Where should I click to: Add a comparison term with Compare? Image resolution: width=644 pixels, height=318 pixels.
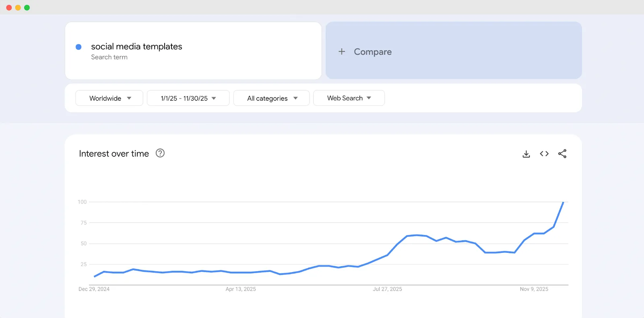454,50
